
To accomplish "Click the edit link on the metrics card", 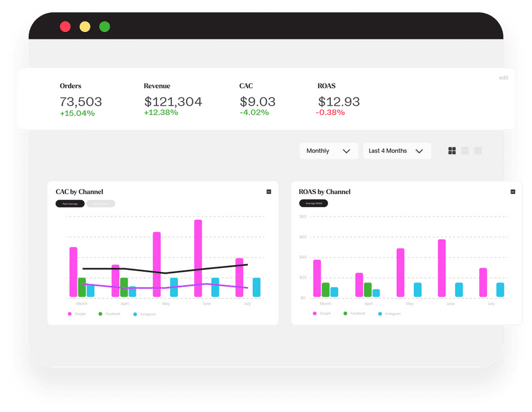I will (504, 78).
